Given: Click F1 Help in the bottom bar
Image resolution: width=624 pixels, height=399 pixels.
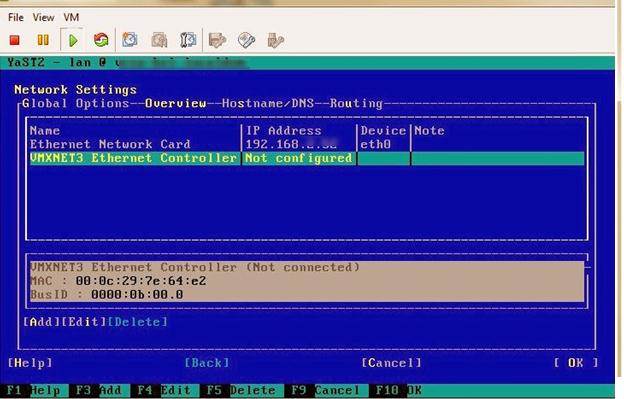Looking at the screenshot, I should (x=33, y=391).
